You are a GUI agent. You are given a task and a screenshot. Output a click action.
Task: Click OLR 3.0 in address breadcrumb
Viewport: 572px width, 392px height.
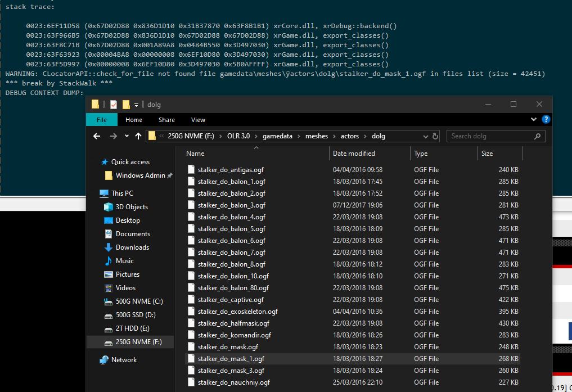pyautogui.click(x=238, y=136)
